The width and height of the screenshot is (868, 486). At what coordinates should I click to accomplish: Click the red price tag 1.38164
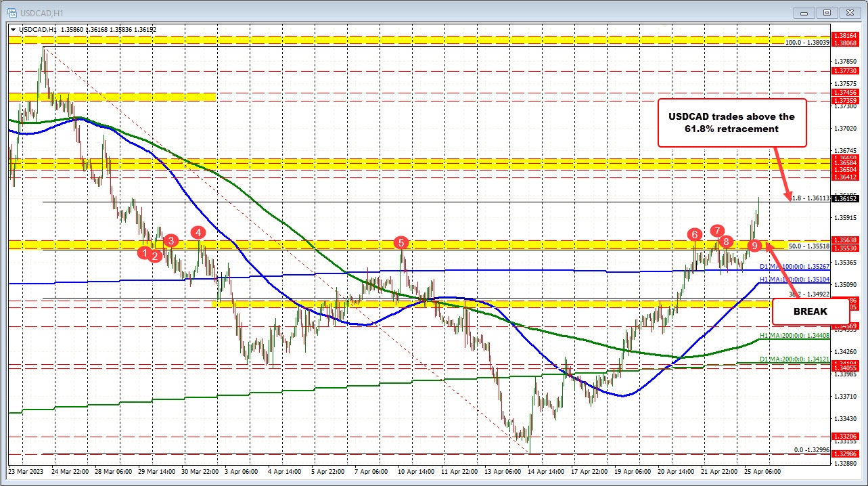point(846,35)
